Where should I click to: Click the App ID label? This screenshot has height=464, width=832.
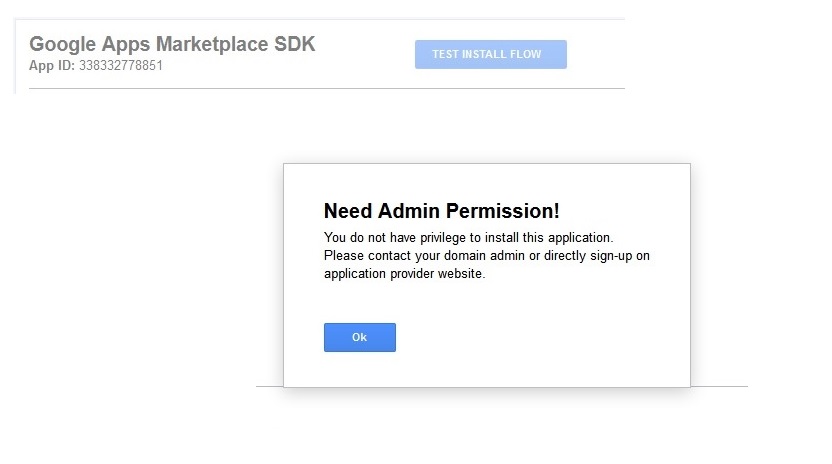pyautogui.click(x=52, y=66)
